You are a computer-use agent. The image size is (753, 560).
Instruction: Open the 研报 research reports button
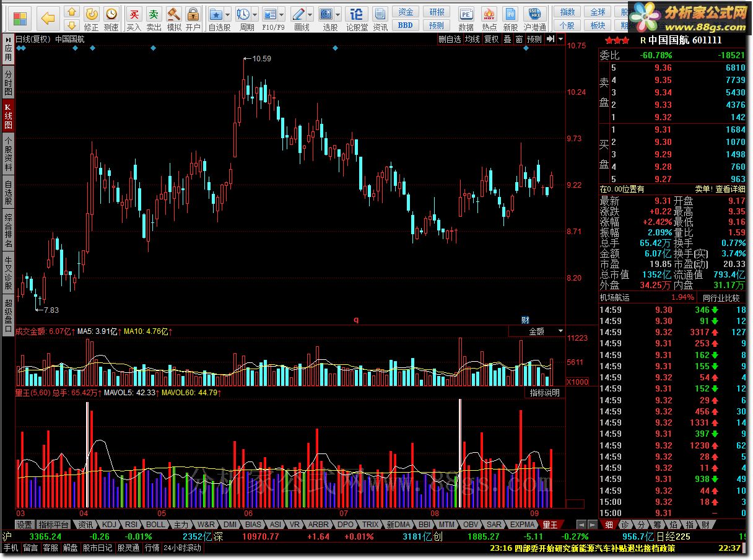click(437, 12)
